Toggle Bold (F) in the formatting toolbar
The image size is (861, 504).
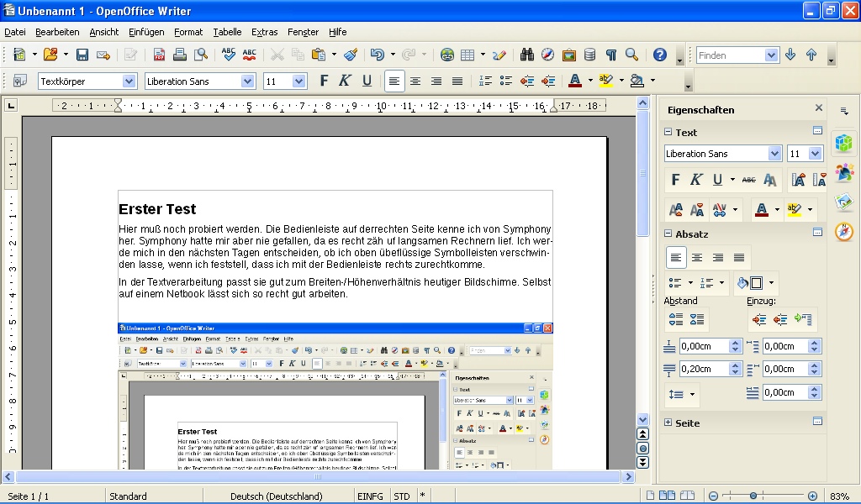324,81
